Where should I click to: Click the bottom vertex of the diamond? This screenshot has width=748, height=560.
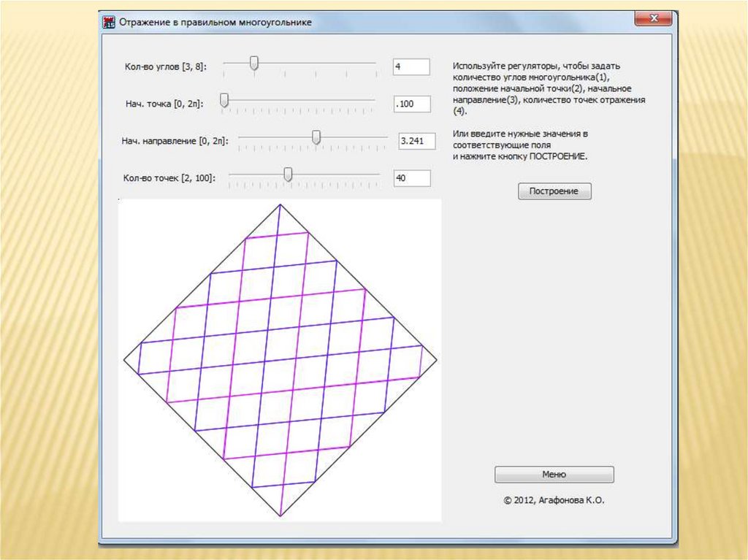pyautogui.click(x=280, y=516)
